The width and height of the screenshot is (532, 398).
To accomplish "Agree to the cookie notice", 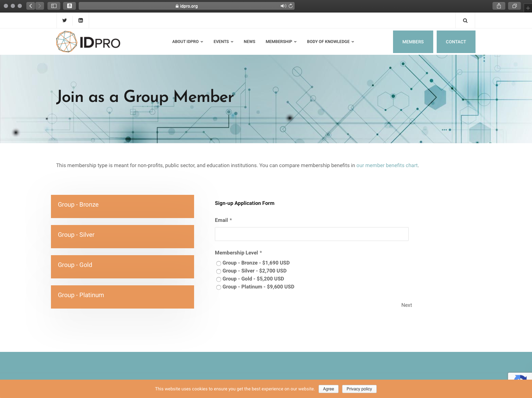I will coord(328,389).
